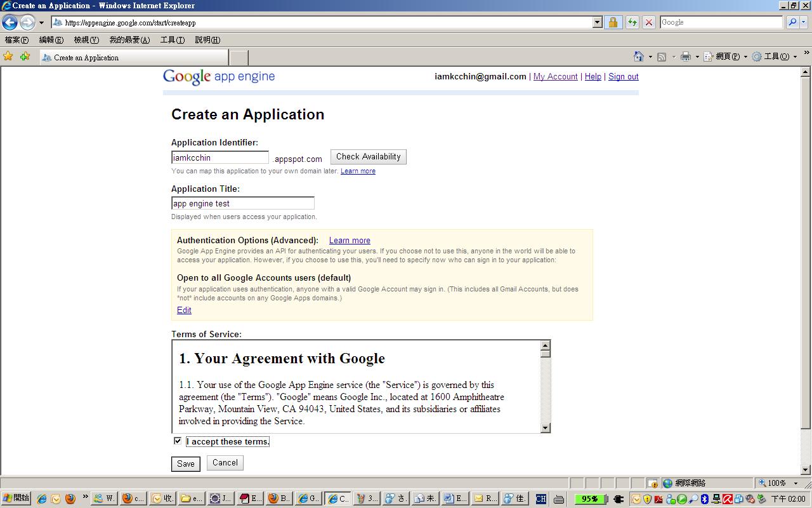Click the Sign out link
The image size is (812, 508).
pos(624,77)
